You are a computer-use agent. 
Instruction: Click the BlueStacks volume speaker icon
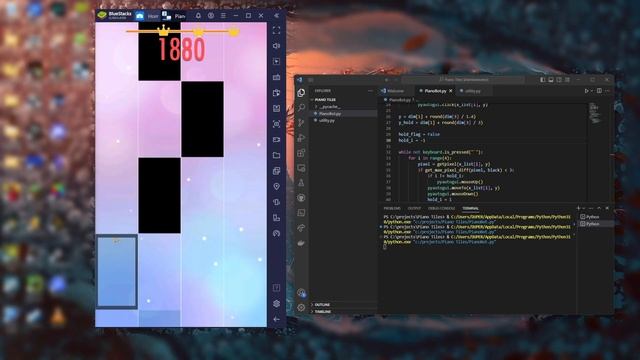[276, 46]
